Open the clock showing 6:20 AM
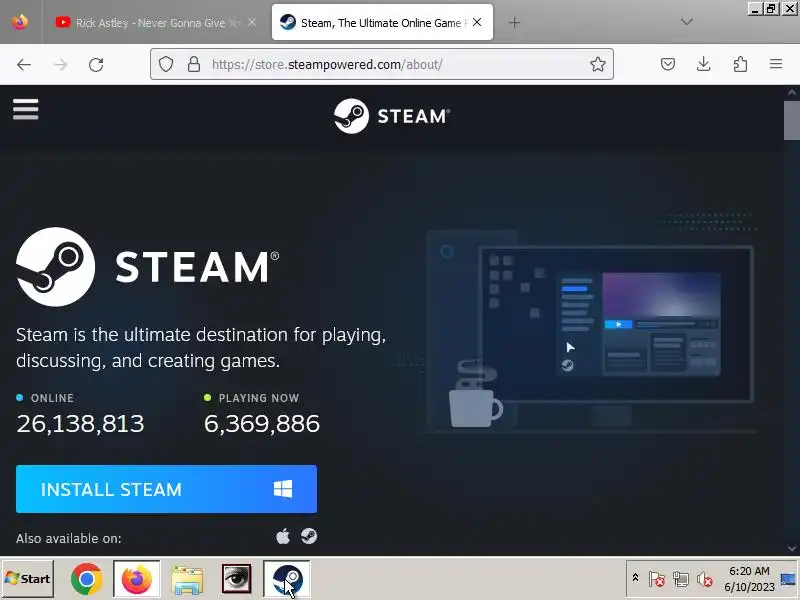This screenshot has height=600, width=800. (749, 579)
